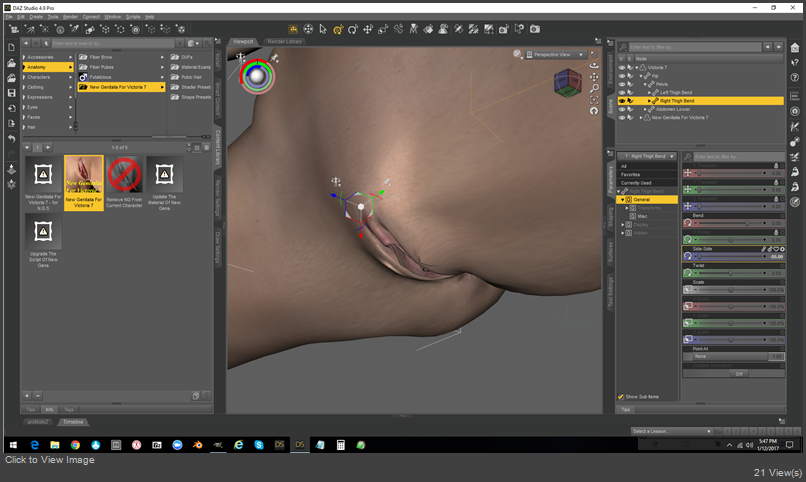The width and height of the screenshot is (806, 482).
Task: Select the Clothing category in Content Library
Action: point(48,87)
